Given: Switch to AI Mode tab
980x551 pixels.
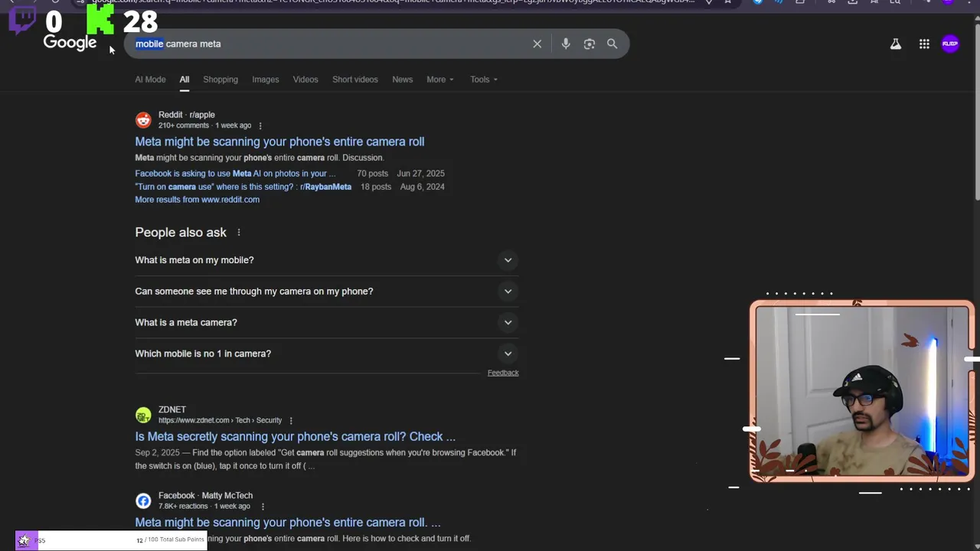Looking at the screenshot, I should point(150,80).
